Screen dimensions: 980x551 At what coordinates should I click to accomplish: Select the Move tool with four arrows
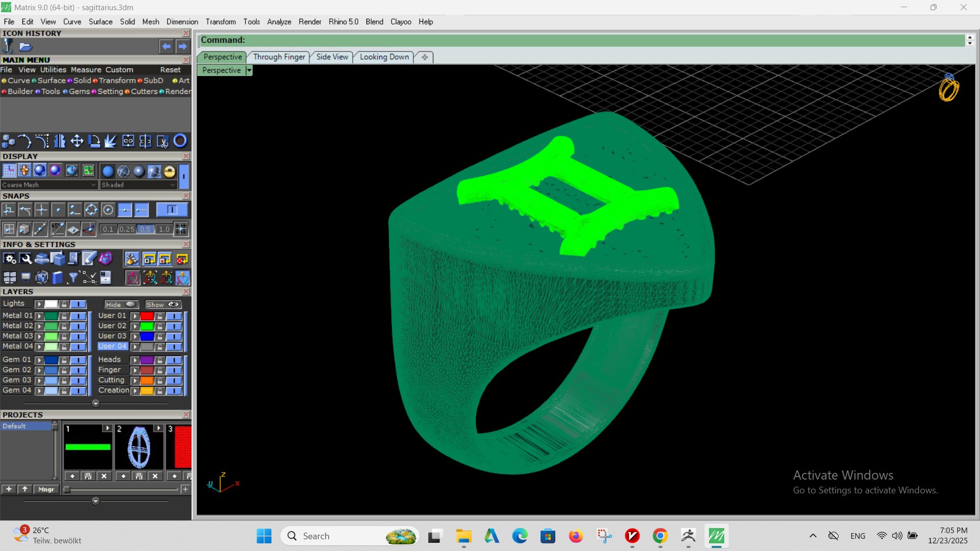[77, 141]
